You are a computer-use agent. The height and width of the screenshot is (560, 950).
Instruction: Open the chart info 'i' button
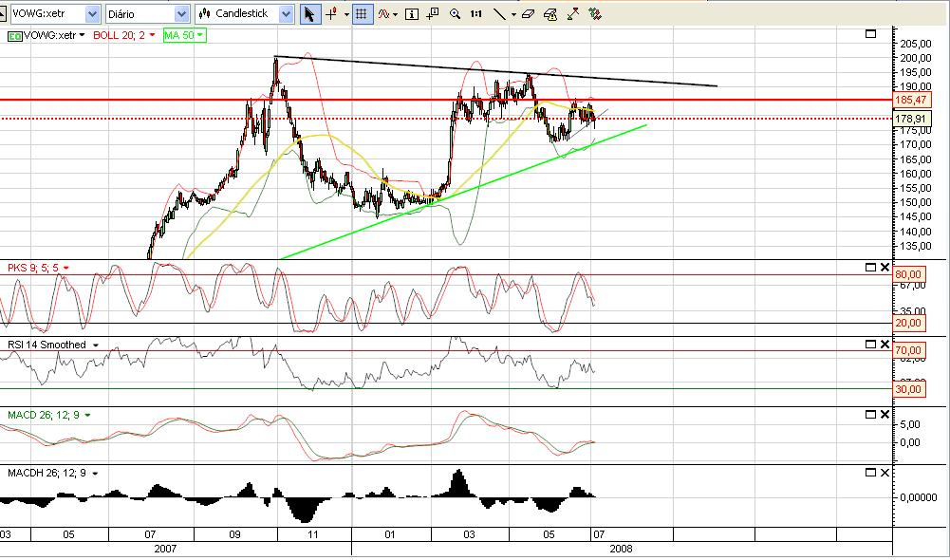[411, 13]
